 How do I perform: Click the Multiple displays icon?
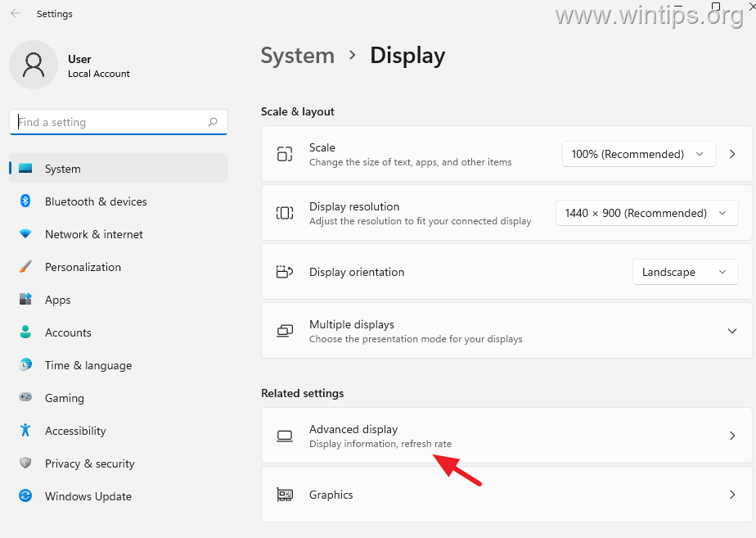(285, 331)
